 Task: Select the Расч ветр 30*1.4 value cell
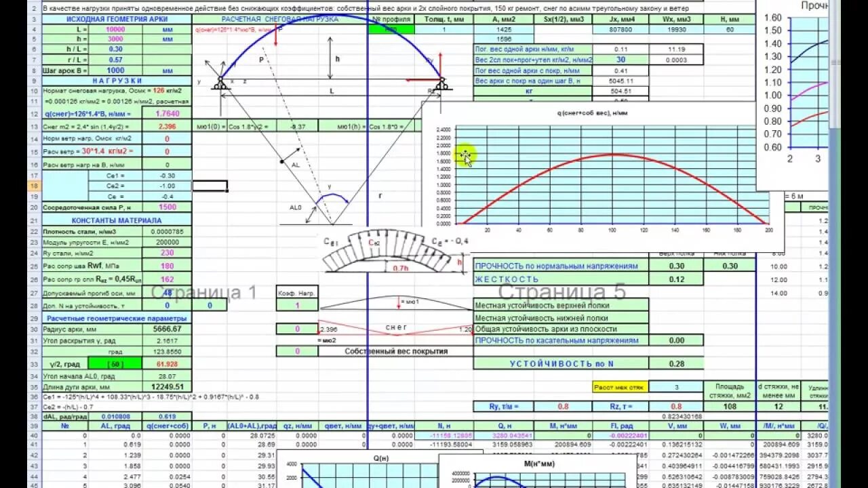click(167, 150)
